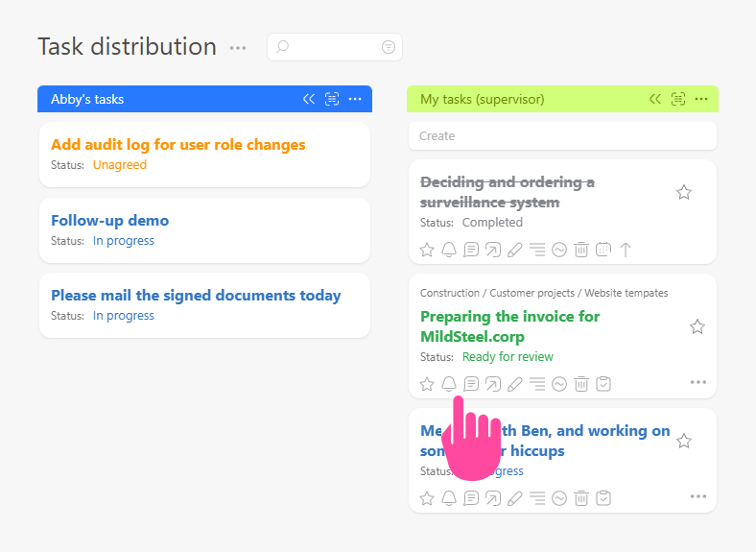Open comments icon on MildSteel invoice task
The height and width of the screenshot is (552, 756).
coord(471,384)
